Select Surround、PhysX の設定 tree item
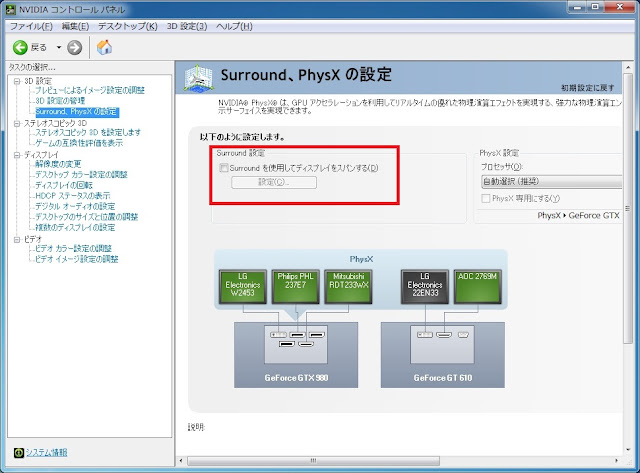Screen dimensions: 640x473 [77, 112]
